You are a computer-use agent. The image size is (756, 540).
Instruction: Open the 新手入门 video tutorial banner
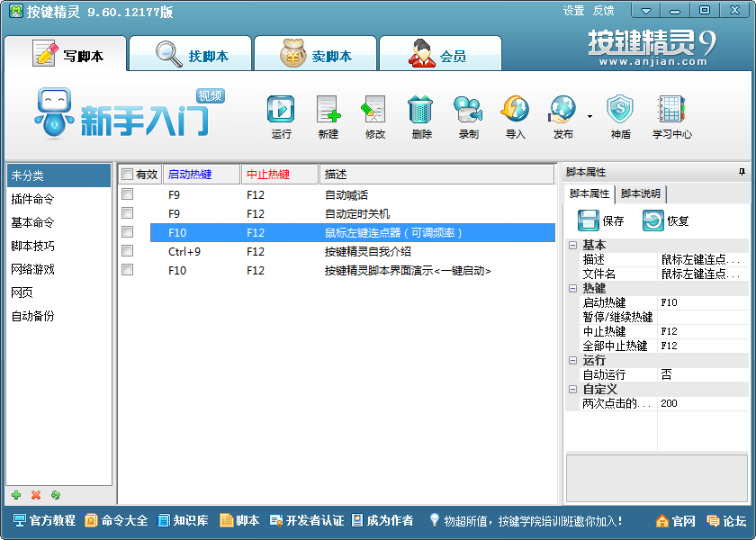(x=130, y=113)
